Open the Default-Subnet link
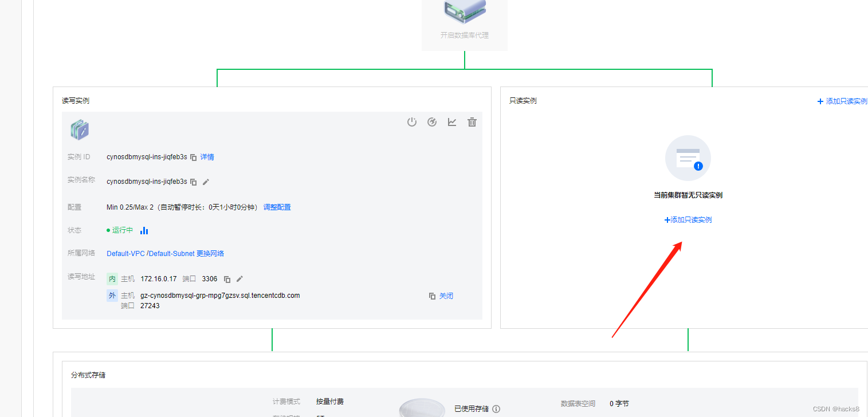Screen dimensions: 868x417 [172, 254]
